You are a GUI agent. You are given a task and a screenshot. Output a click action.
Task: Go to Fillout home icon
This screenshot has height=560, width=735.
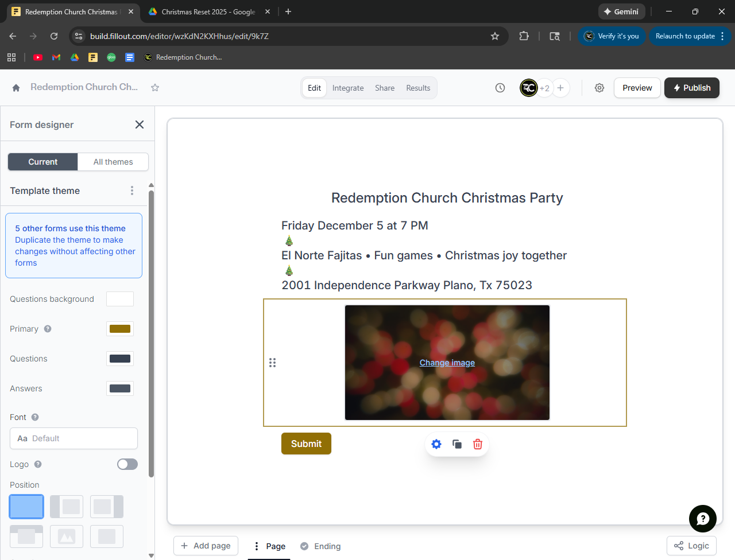pos(16,88)
